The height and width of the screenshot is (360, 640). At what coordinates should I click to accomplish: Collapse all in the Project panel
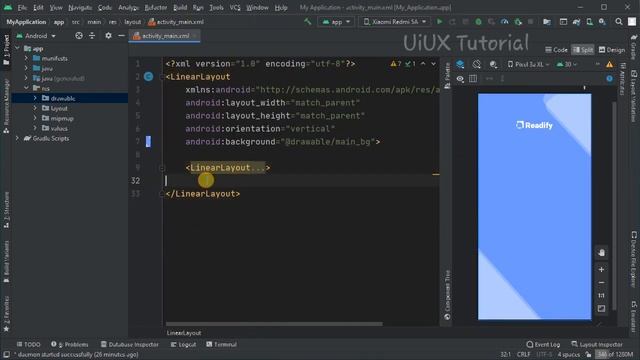tap(92, 36)
